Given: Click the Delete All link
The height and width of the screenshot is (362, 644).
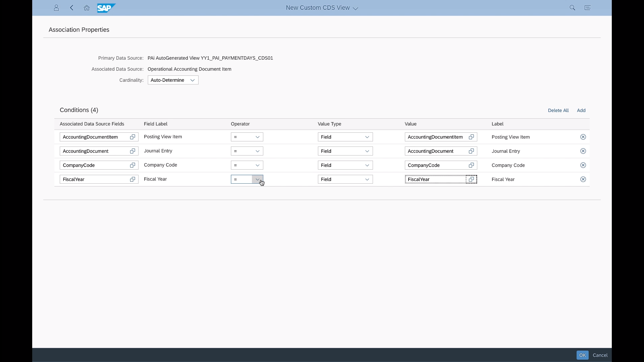Looking at the screenshot, I should click(x=558, y=110).
